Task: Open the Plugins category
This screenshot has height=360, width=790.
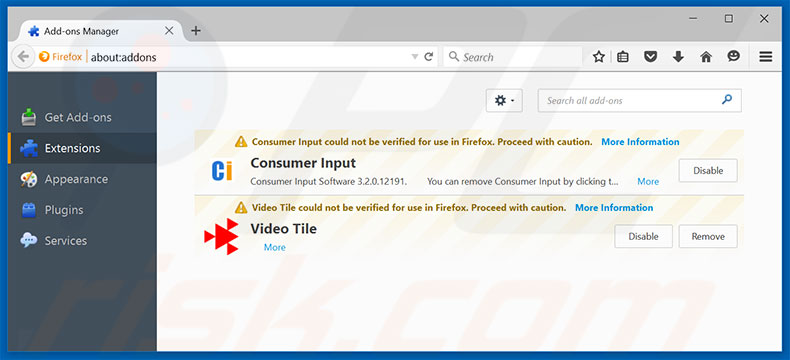Action: (x=82, y=209)
